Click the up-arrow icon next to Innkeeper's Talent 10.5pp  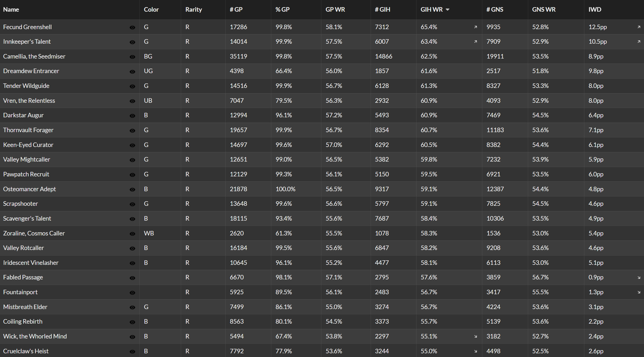coord(639,42)
